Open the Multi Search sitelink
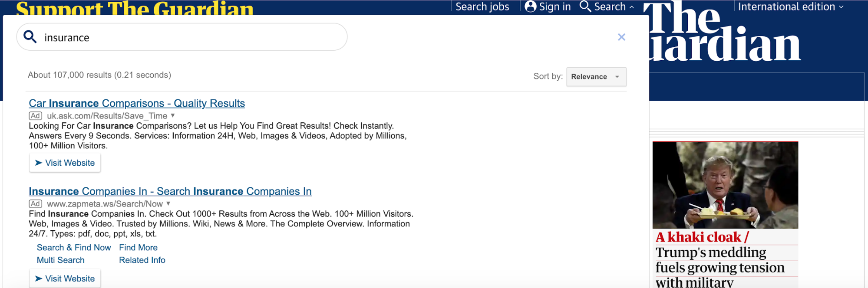The image size is (868, 288). pos(61,260)
